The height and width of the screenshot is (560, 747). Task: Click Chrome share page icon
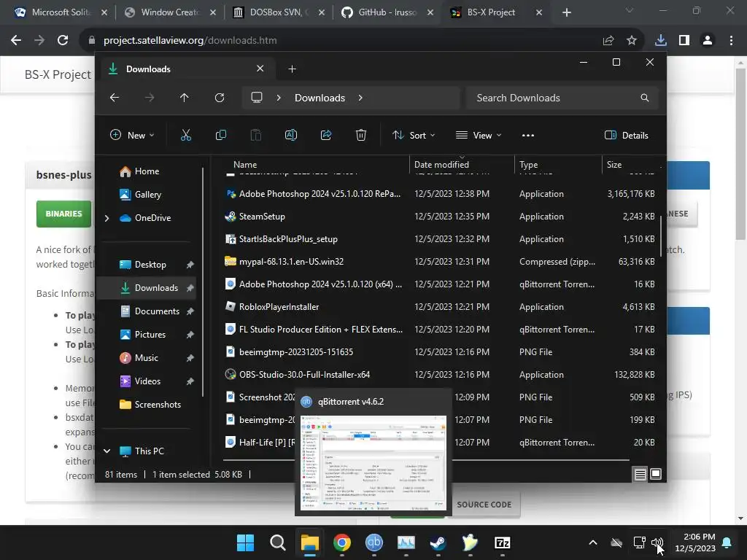click(608, 41)
